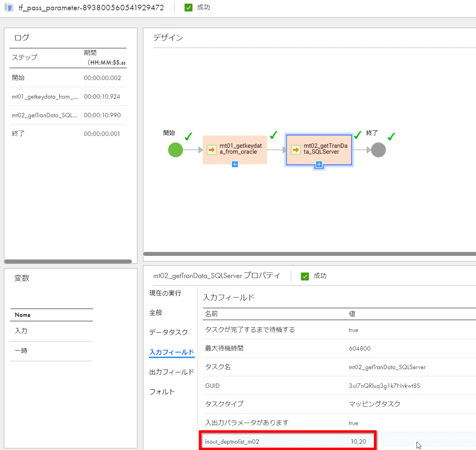476x450 pixels.
Task: Select the green Start node circle
Action: pos(175,150)
